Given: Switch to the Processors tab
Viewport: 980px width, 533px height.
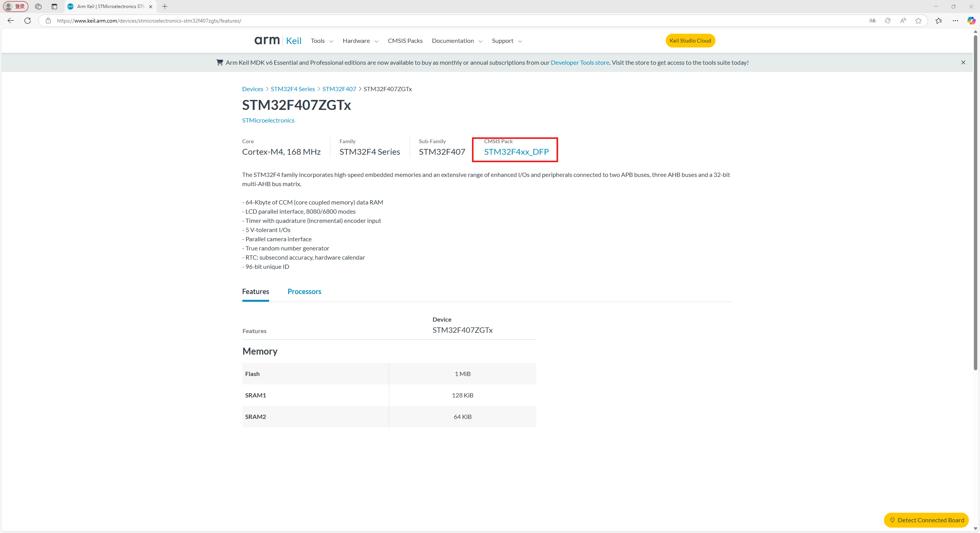Looking at the screenshot, I should coord(304,291).
